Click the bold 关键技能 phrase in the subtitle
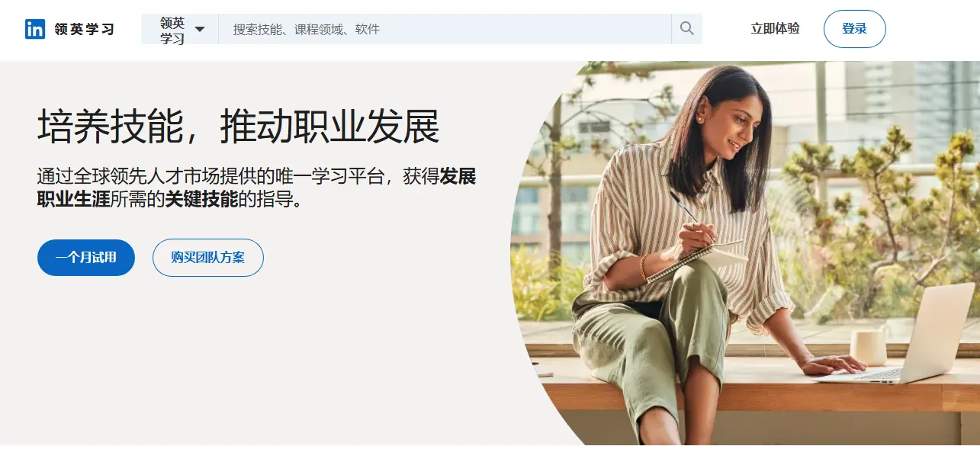The height and width of the screenshot is (459, 980). click(202, 201)
